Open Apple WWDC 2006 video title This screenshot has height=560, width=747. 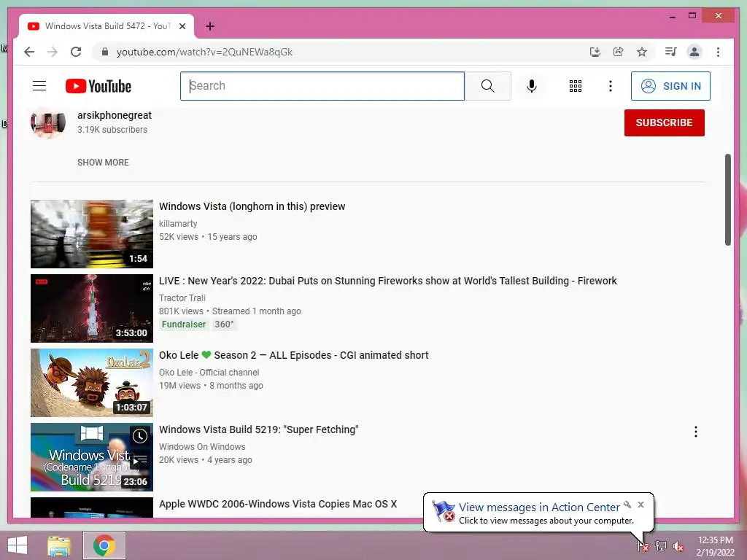(278, 504)
